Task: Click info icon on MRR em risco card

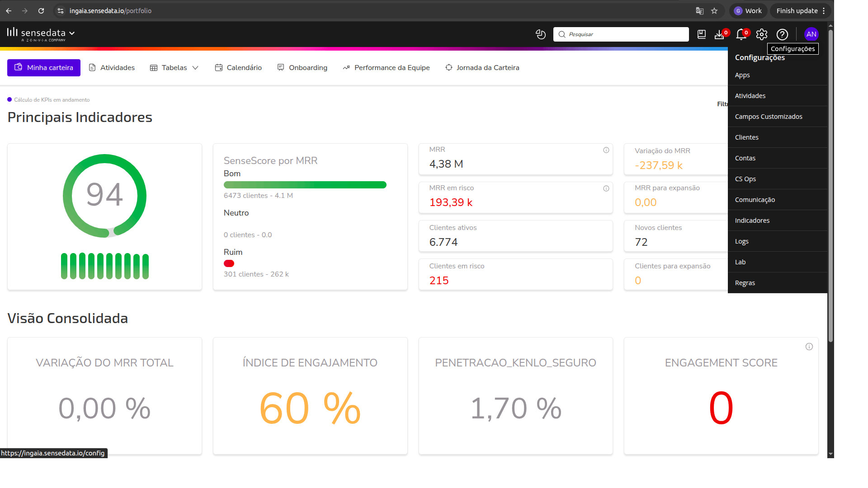Action: click(606, 188)
